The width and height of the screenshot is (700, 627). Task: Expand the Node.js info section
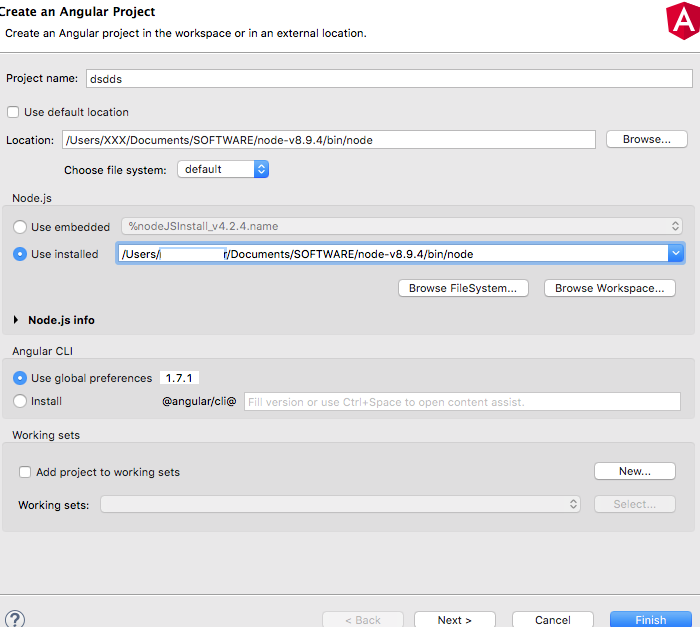click(x=17, y=320)
